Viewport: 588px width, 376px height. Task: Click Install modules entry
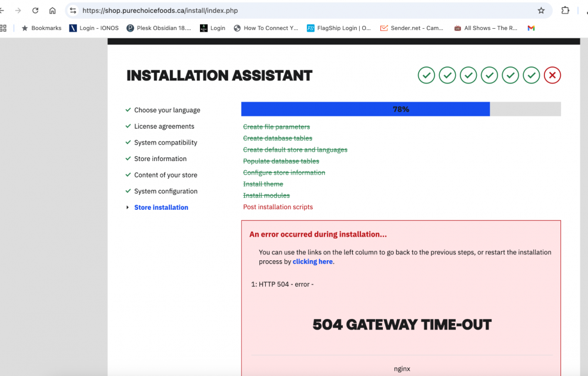point(266,196)
